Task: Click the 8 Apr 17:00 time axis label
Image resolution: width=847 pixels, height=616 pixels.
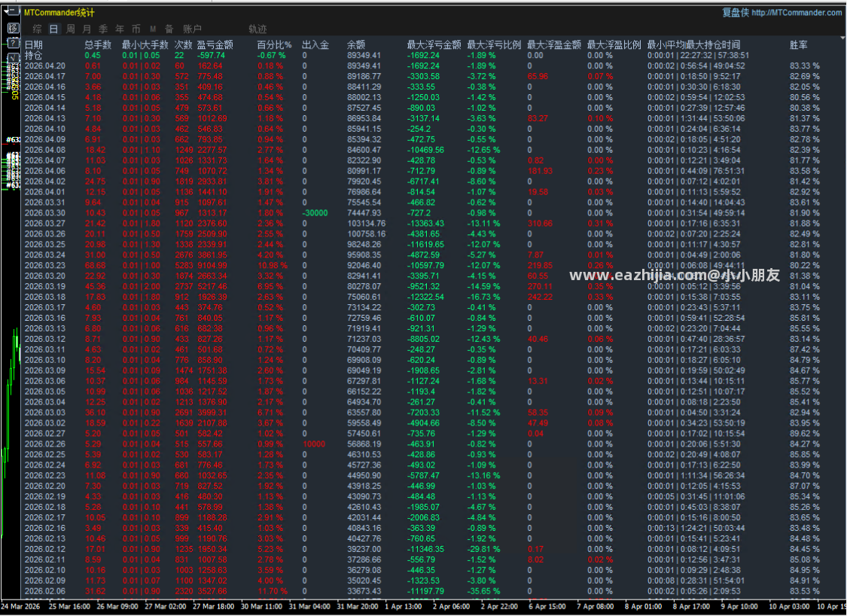Action: (691, 607)
